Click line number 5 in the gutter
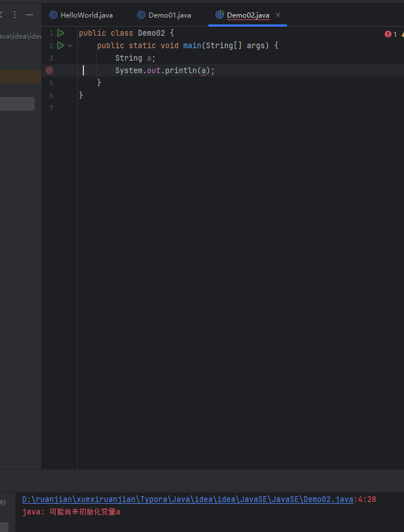The width and height of the screenshot is (404, 532). pos(51,83)
